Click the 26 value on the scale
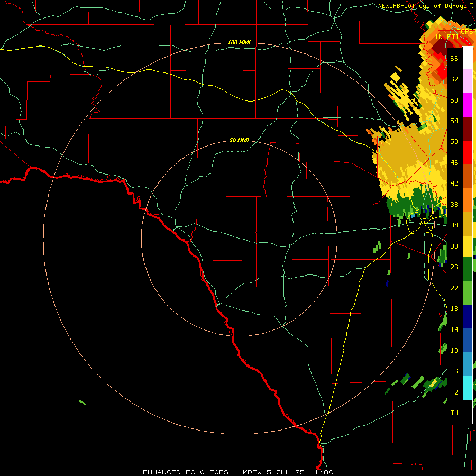Screen dimensions: 476x476 (x=454, y=267)
